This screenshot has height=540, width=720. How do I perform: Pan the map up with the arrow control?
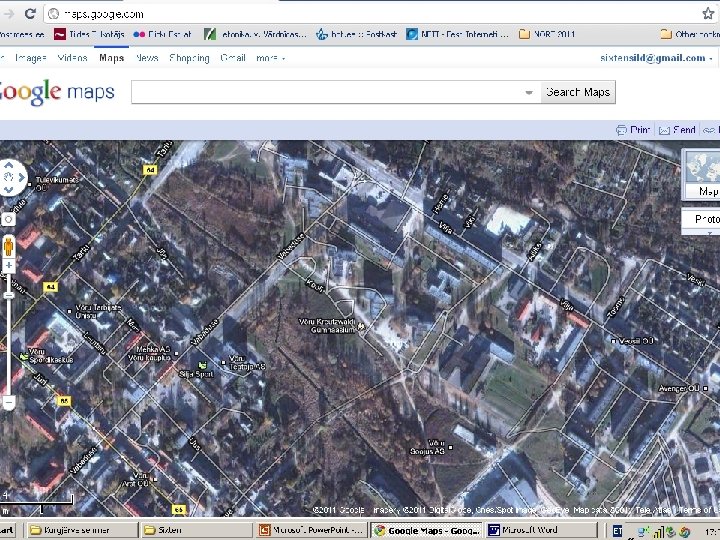tap(9, 165)
